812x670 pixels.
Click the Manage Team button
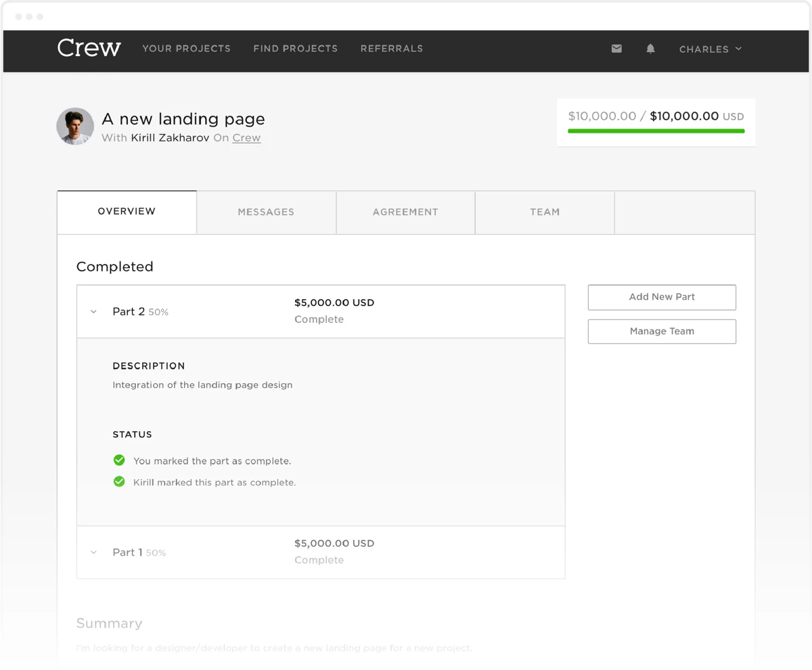coord(662,332)
